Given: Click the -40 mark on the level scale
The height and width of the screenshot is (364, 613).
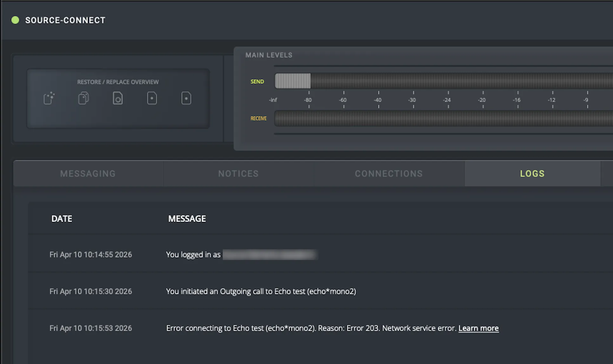Looking at the screenshot, I should [378, 100].
